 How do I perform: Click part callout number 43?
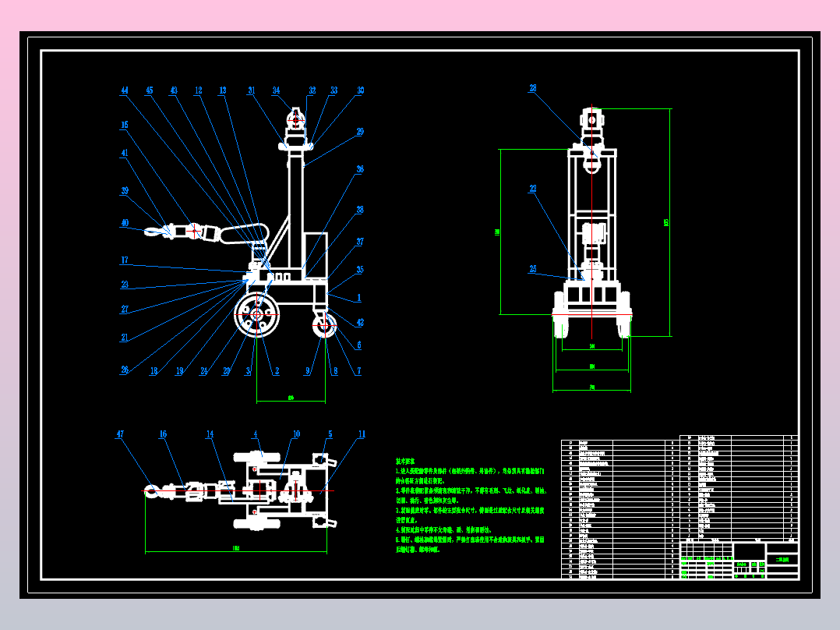point(174,90)
